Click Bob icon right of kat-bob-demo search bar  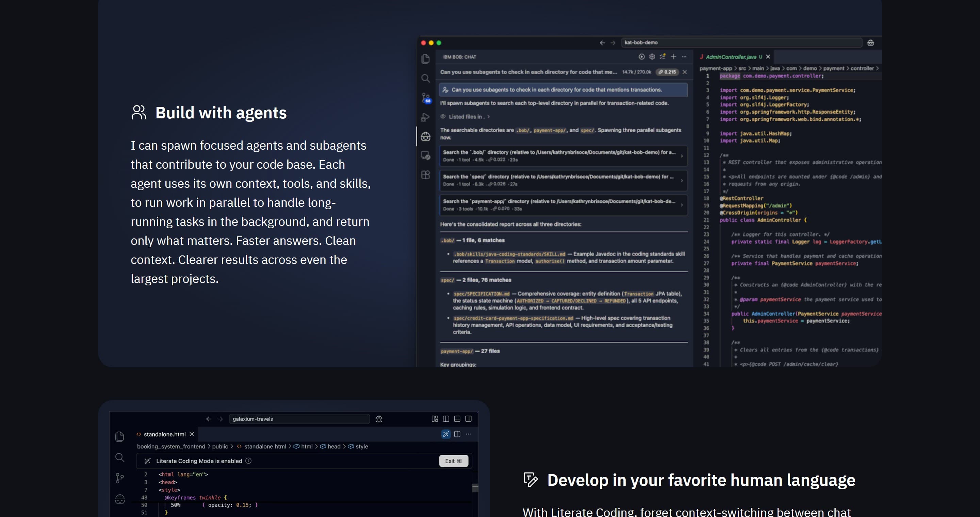(870, 43)
